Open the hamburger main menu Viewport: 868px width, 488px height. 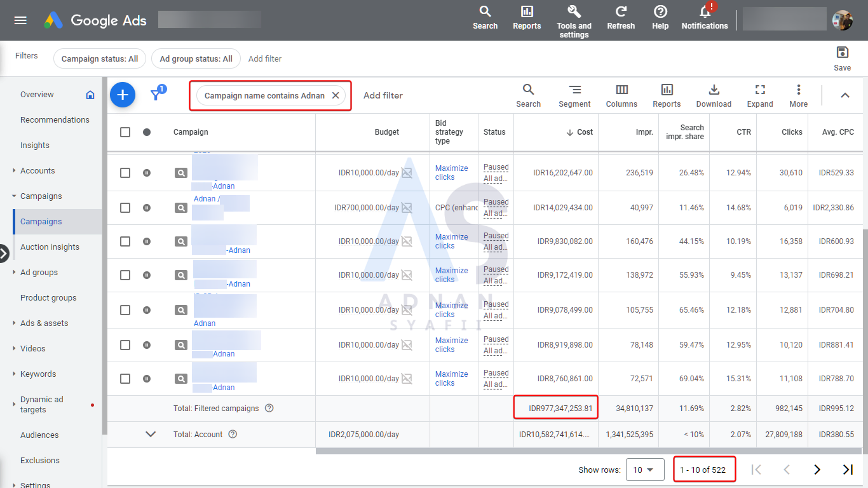[x=20, y=20]
